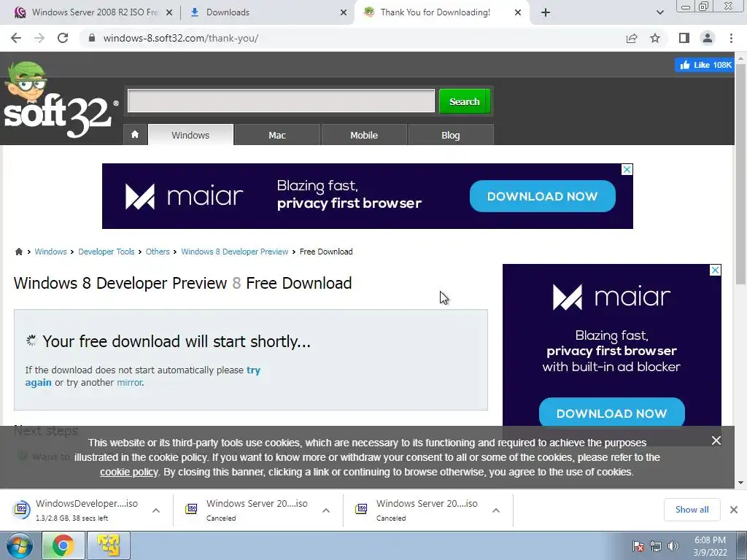Screen dimensions: 747x560
Task: Click the volume speaker tray icon
Action: click(673, 545)
